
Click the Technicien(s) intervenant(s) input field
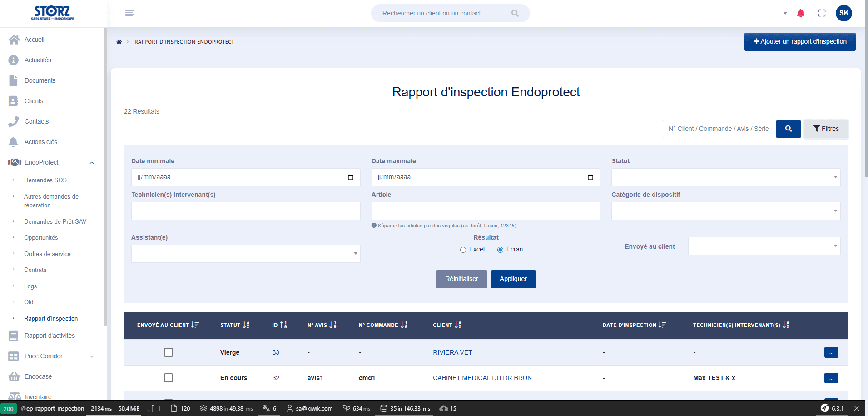coord(246,211)
